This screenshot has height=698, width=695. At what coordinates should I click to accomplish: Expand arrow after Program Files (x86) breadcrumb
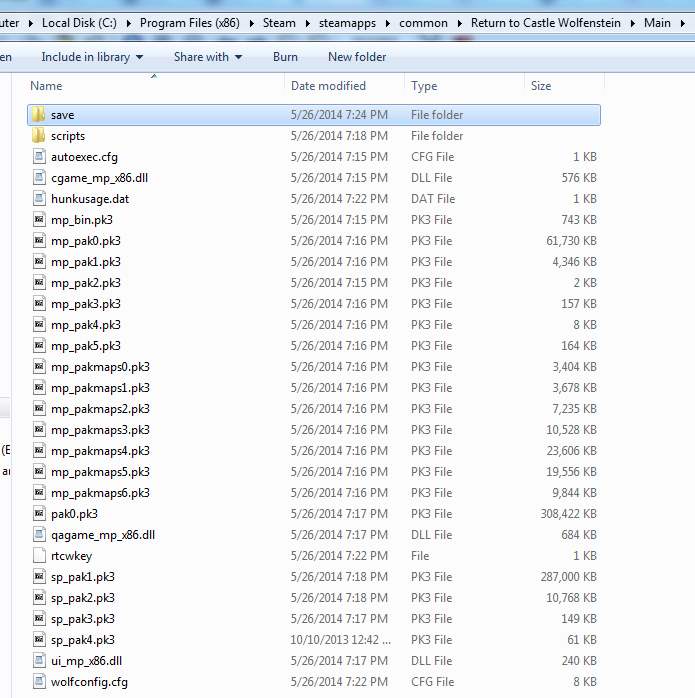[252, 23]
